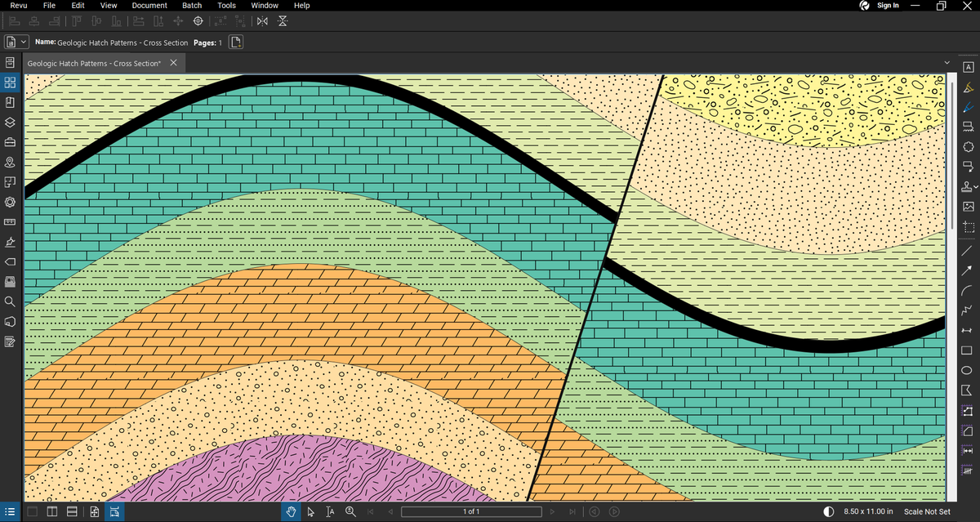980x522 pixels.
Task: Select the Dimension tool
Action: [968, 330]
